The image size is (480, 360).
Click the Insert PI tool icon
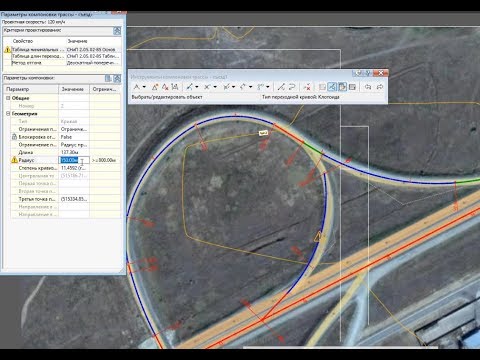coord(155,87)
